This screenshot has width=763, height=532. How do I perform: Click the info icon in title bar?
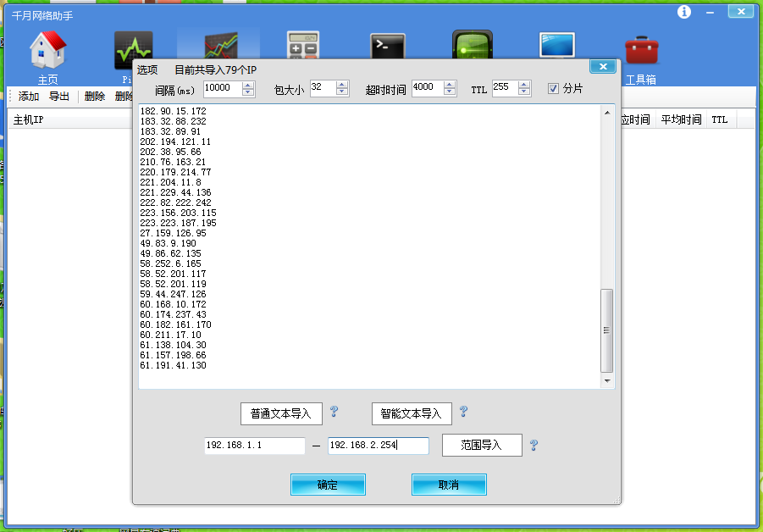click(684, 12)
